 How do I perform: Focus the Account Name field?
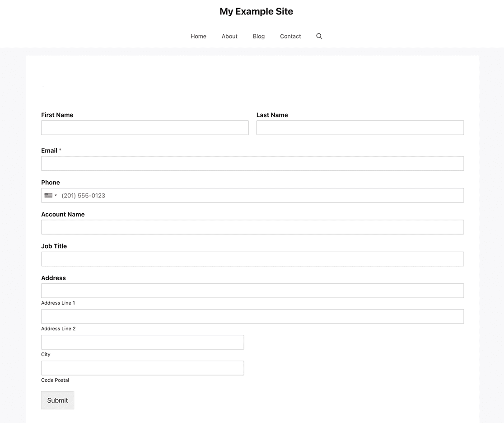pos(252,227)
